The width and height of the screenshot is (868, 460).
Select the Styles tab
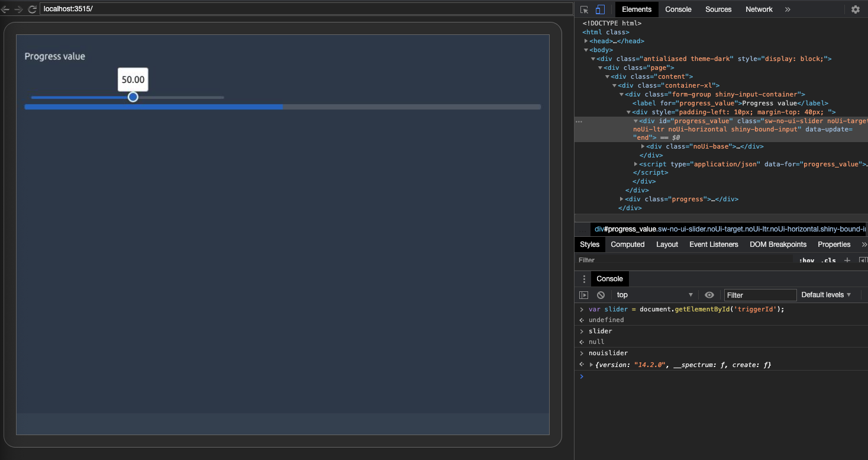[x=589, y=245]
